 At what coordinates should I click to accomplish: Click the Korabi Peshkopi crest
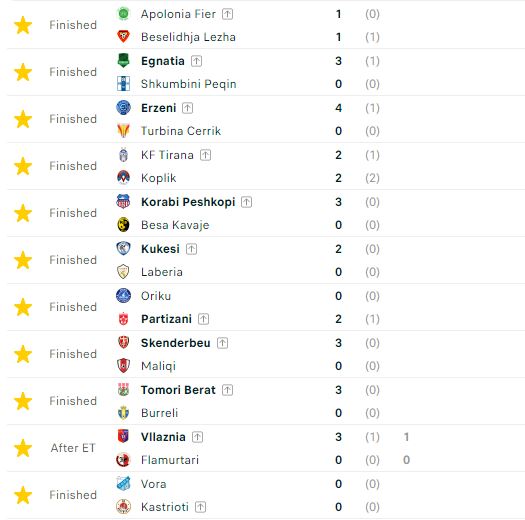pyautogui.click(x=123, y=202)
